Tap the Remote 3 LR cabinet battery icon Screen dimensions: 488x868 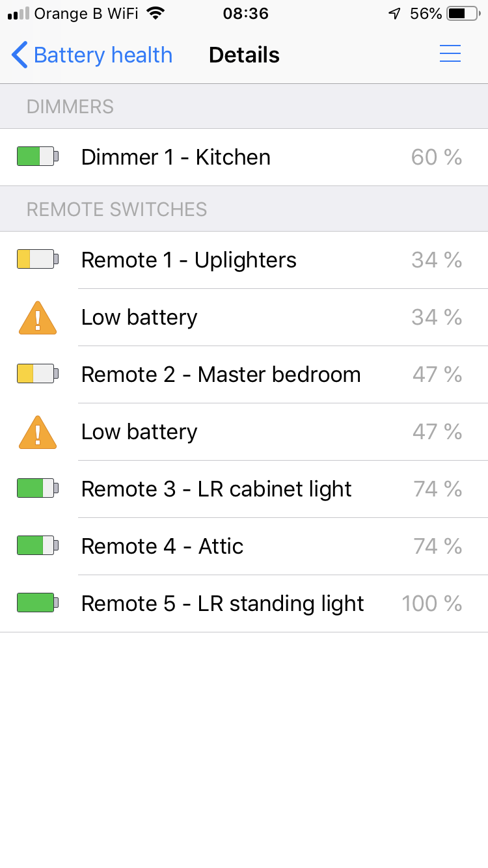[x=38, y=489]
